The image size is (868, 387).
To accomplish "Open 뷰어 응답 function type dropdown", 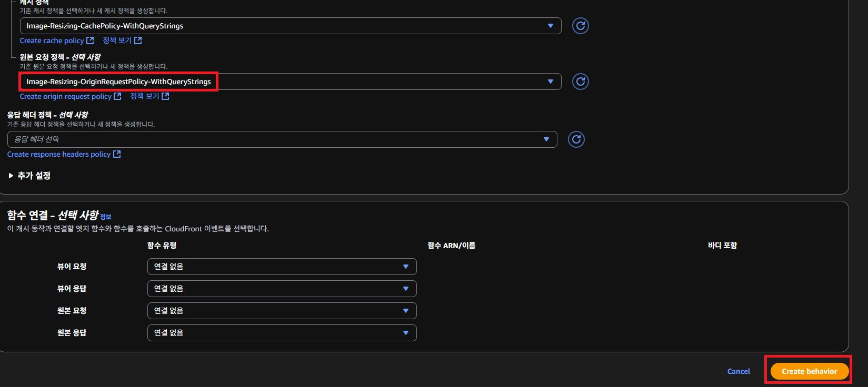I will 282,289.
